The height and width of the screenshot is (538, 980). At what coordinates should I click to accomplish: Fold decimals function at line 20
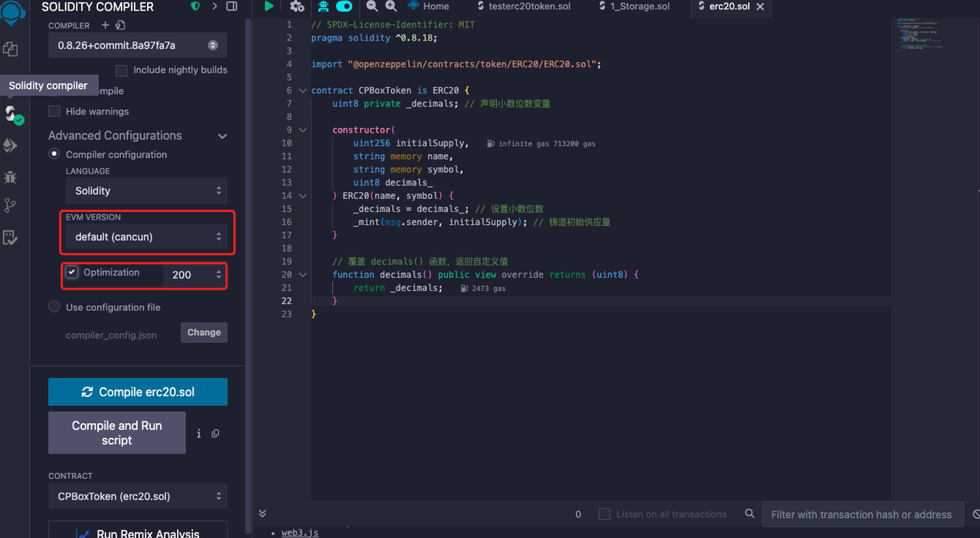click(303, 275)
